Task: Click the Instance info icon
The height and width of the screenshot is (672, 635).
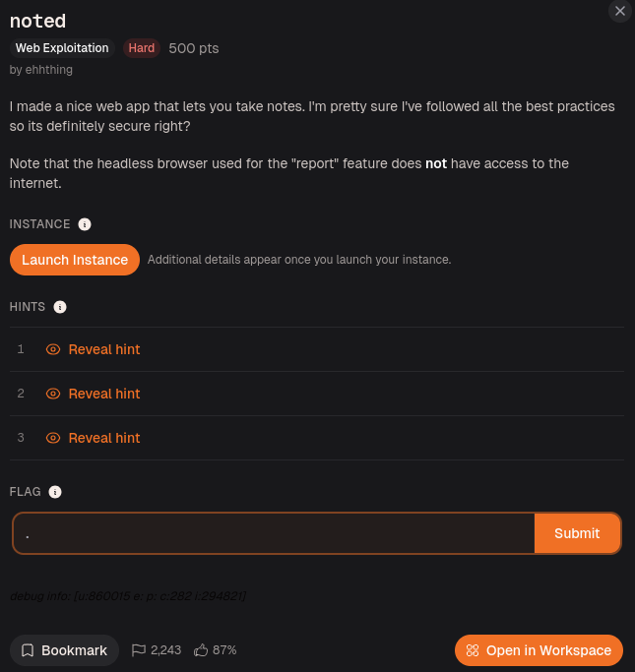Action: 85,224
